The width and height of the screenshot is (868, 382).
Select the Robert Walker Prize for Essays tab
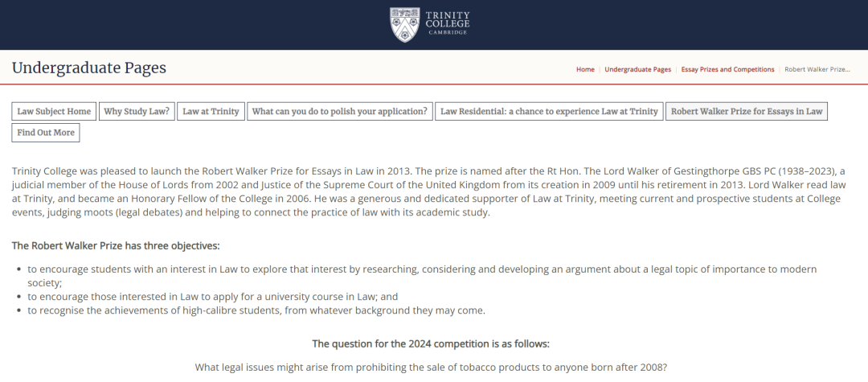point(746,111)
